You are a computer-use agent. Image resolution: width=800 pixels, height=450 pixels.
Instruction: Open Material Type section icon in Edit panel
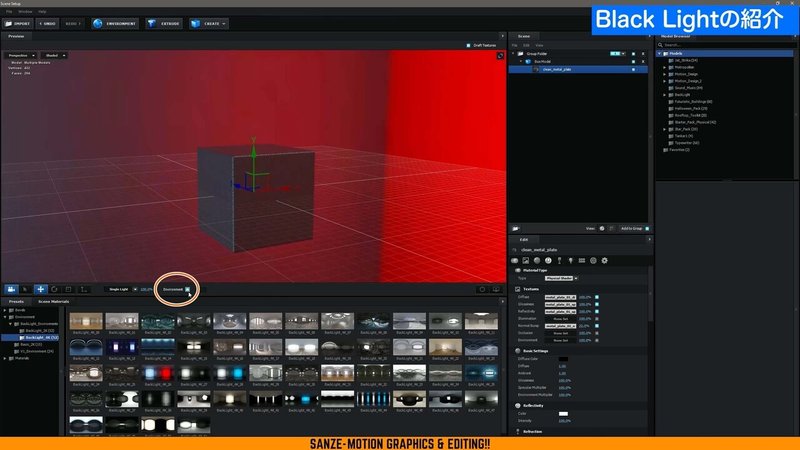[514, 261]
